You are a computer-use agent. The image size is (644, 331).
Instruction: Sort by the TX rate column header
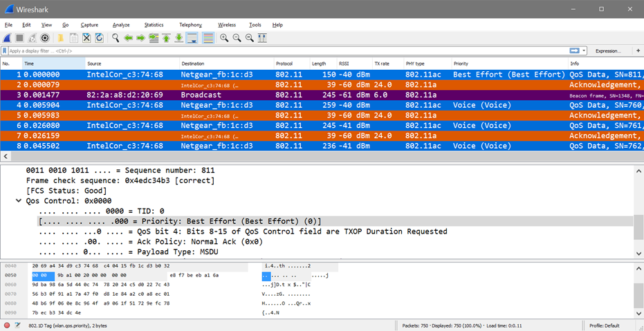coord(387,64)
